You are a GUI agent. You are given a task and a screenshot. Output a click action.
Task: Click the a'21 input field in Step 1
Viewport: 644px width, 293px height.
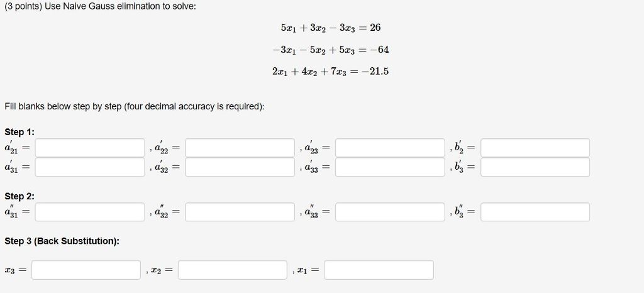(x=90, y=148)
